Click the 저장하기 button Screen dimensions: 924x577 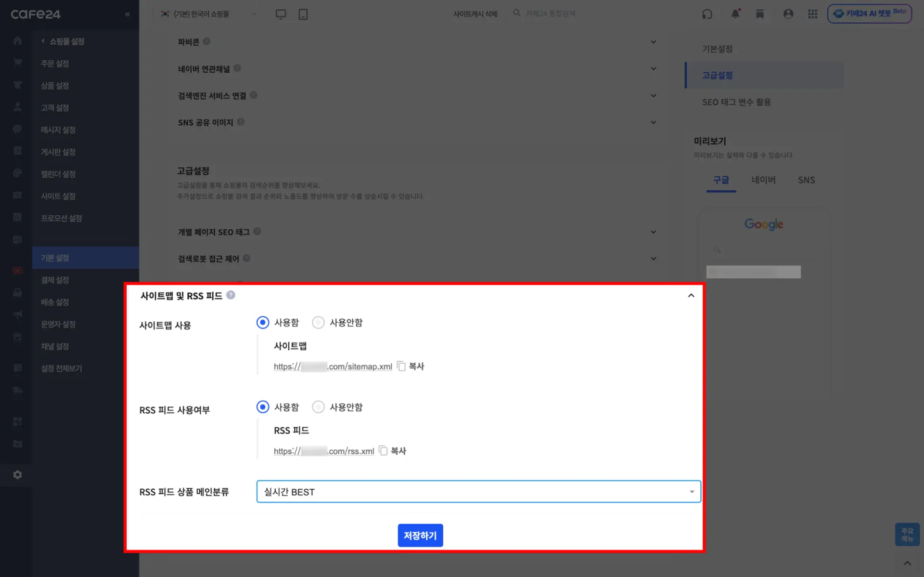pos(420,536)
